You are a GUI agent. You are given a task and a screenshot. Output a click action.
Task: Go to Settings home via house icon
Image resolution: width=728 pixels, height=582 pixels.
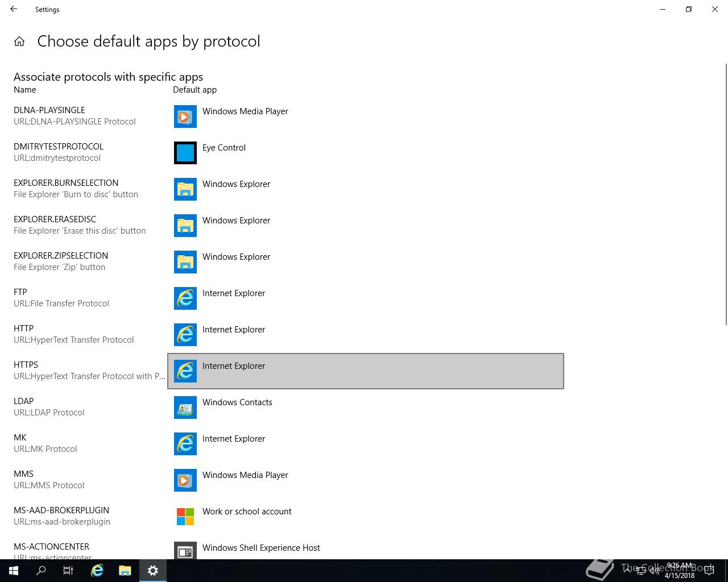point(19,41)
